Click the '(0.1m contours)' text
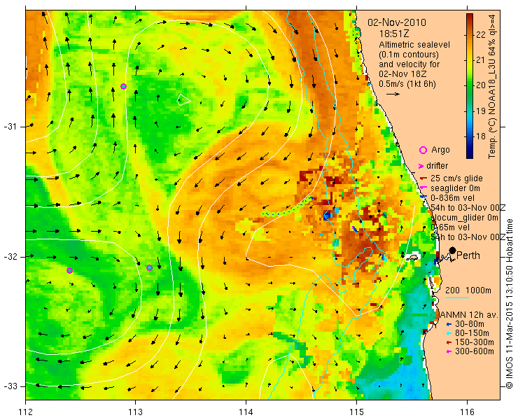 (409, 54)
